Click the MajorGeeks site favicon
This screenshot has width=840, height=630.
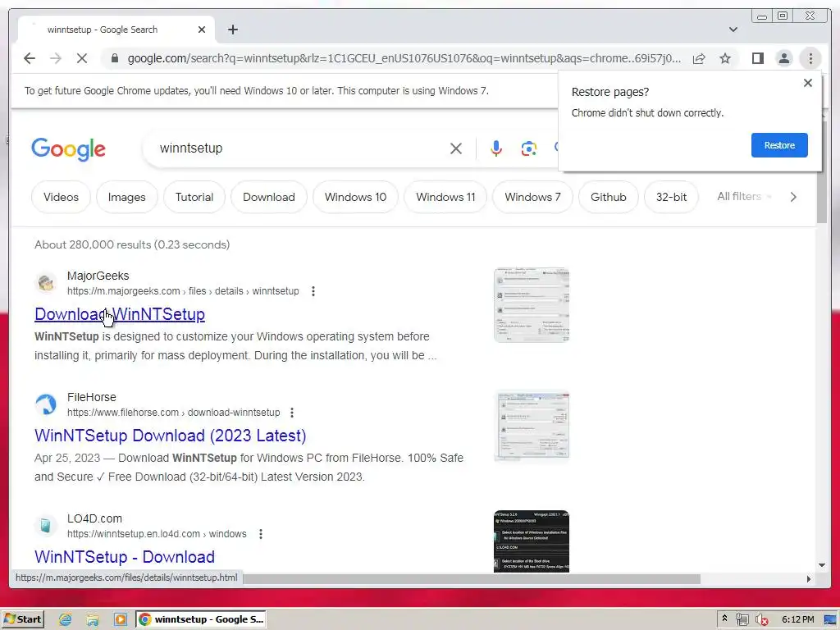click(x=46, y=283)
